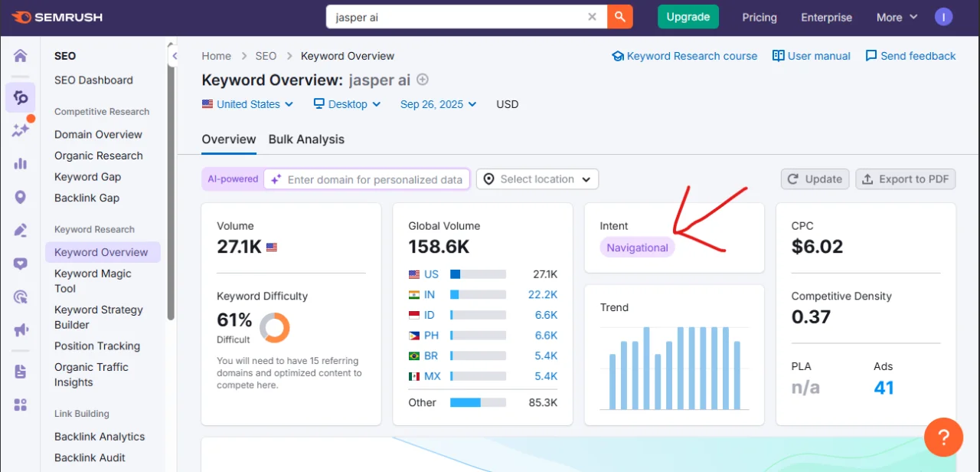
Task: Open the AI sparkle sidebar icon
Action: [21, 129]
